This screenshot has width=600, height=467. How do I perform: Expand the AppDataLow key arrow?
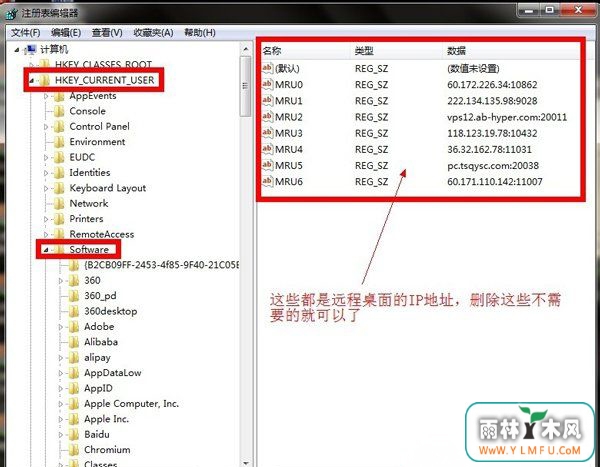click(61, 373)
